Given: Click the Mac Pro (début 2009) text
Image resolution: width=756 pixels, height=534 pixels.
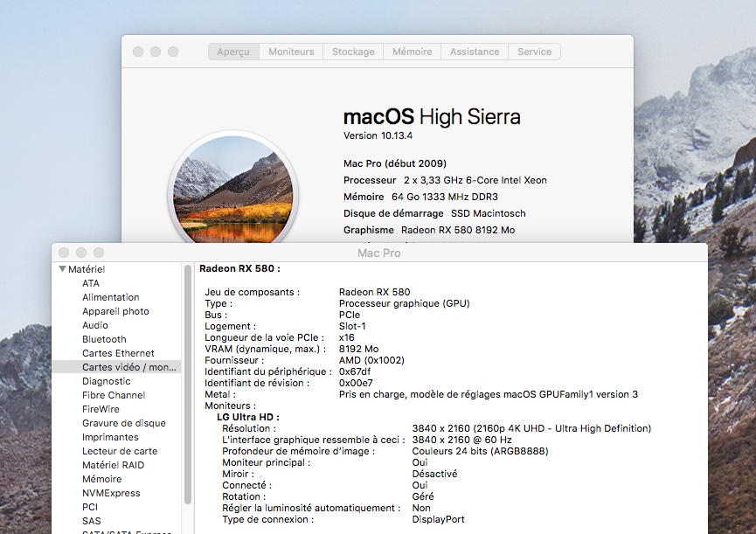Looking at the screenshot, I should (x=395, y=163).
